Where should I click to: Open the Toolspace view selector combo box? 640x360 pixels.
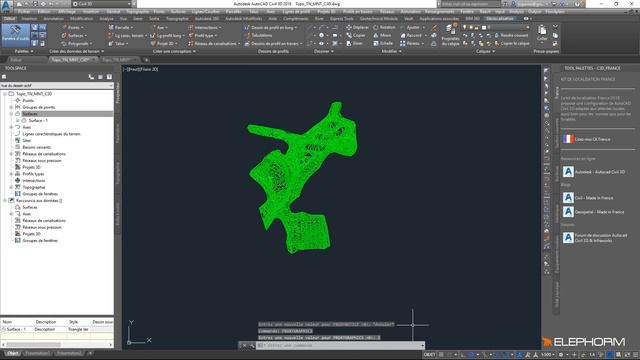(x=57, y=86)
